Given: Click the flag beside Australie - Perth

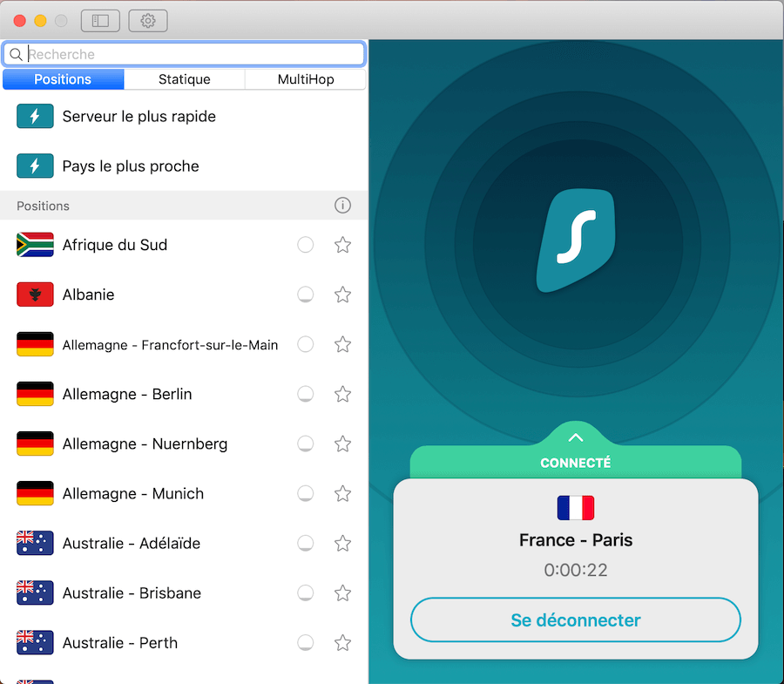Looking at the screenshot, I should pos(35,642).
